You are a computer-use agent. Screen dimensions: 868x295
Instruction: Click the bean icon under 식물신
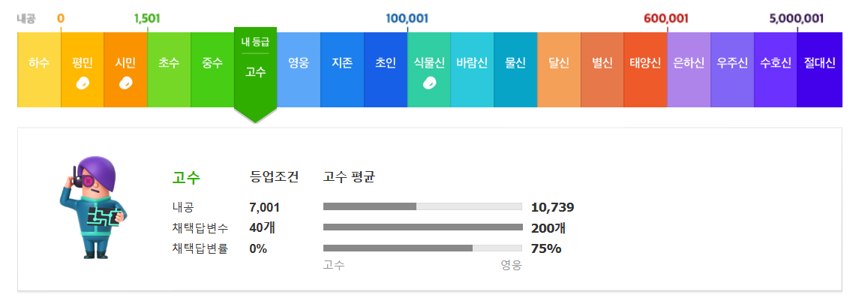(429, 83)
